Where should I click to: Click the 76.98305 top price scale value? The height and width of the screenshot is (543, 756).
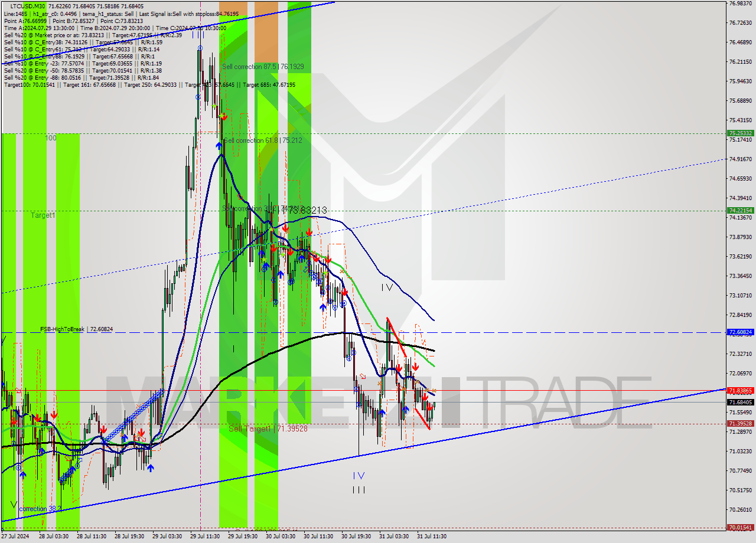[740, 3]
